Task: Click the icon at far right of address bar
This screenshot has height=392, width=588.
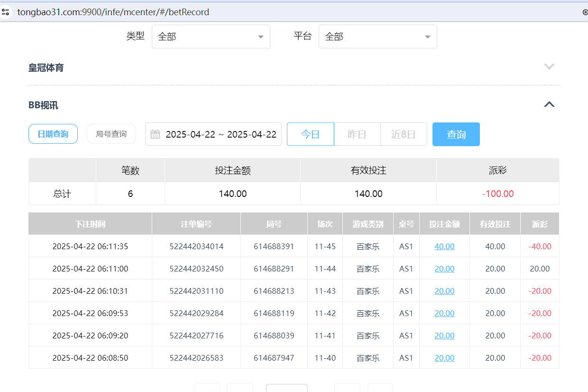Action: (x=585, y=12)
